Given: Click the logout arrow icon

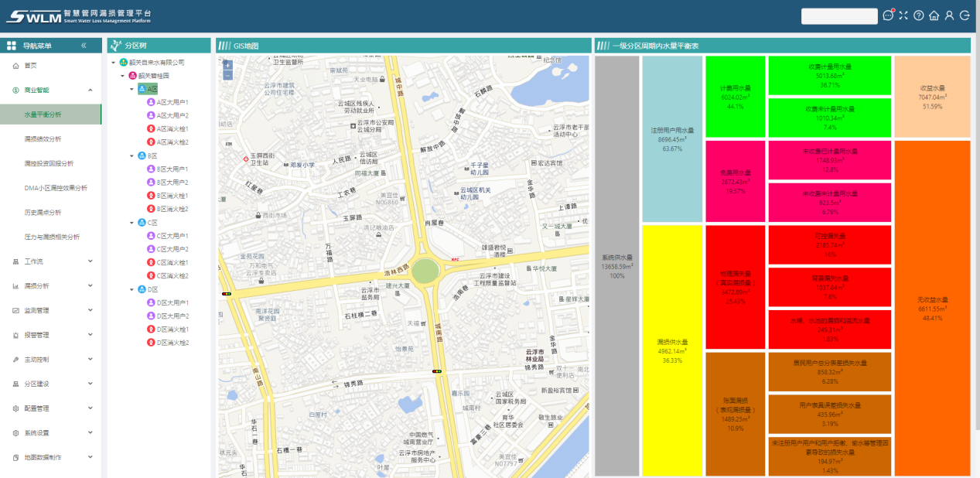Looking at the screenshot, I should click(x=965, y=15).
